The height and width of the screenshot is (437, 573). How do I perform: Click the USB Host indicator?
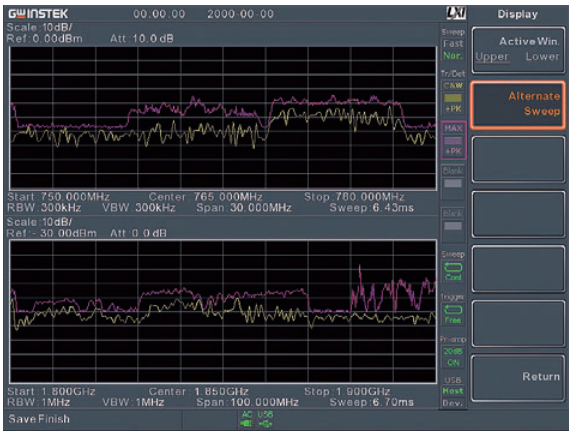[453, 391]
